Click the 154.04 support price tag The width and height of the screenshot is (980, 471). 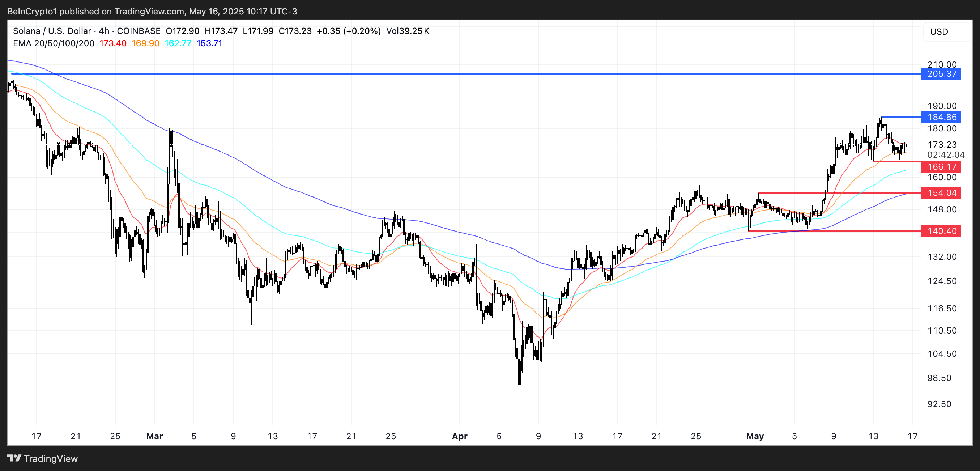pos(941,193)
